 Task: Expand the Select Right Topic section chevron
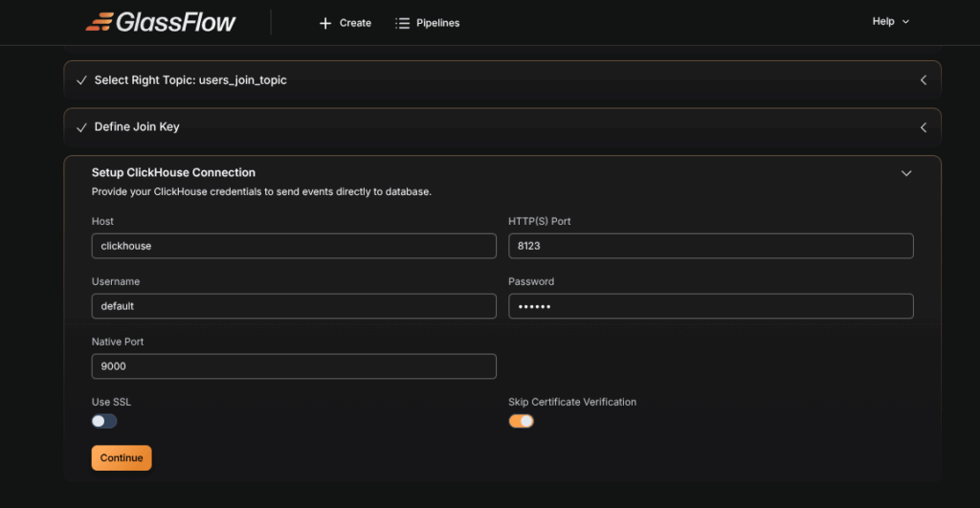coord(924,80)
